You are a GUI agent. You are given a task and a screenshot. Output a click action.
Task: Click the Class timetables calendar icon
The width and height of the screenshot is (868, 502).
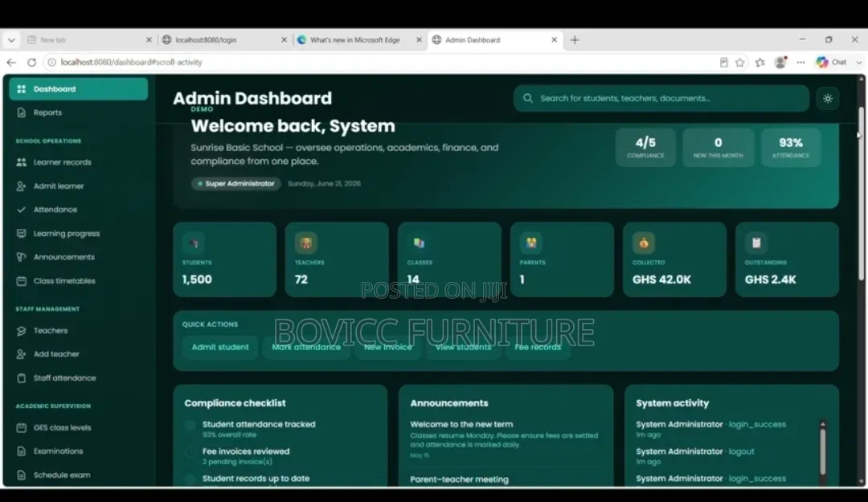(21, 280)
